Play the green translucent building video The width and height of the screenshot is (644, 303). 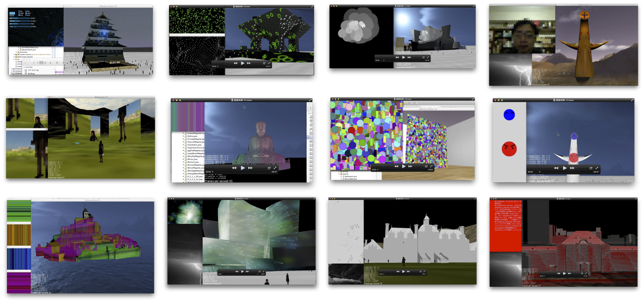[x=242, y=271]
